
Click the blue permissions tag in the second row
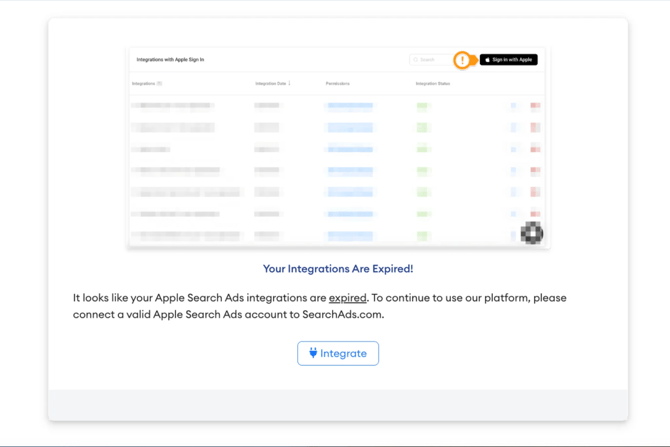click(350, 127)
